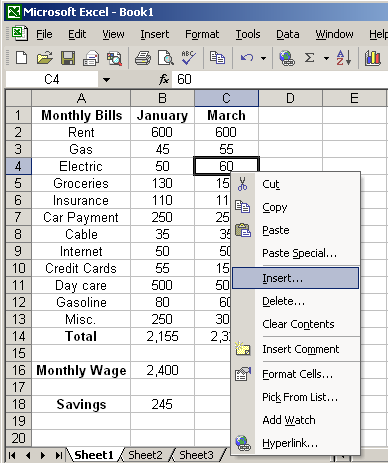The image size is (388, 463).
Task: Click the Undo arrow icon
Action: (x=247, y=58)
